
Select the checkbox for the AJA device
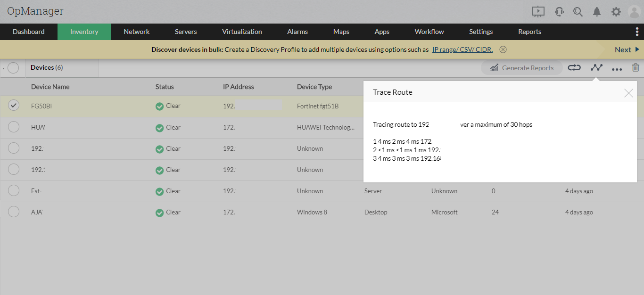[14, 212]
